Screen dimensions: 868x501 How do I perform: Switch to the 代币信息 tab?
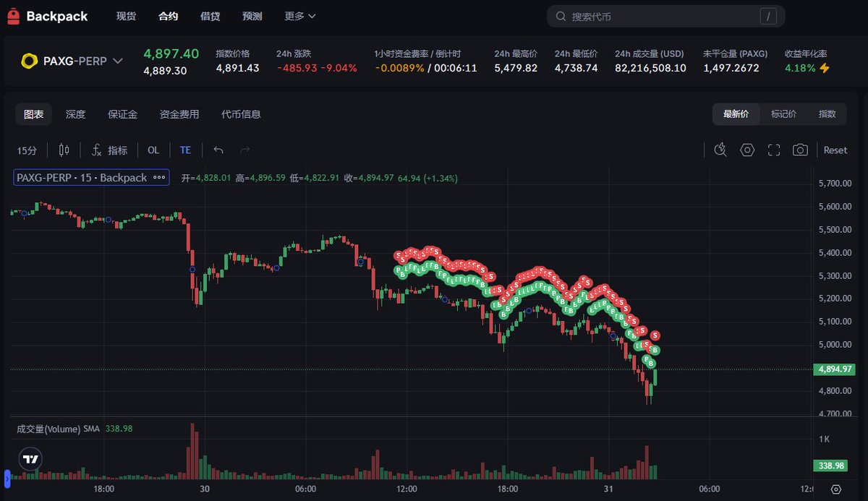pos(241,114)
